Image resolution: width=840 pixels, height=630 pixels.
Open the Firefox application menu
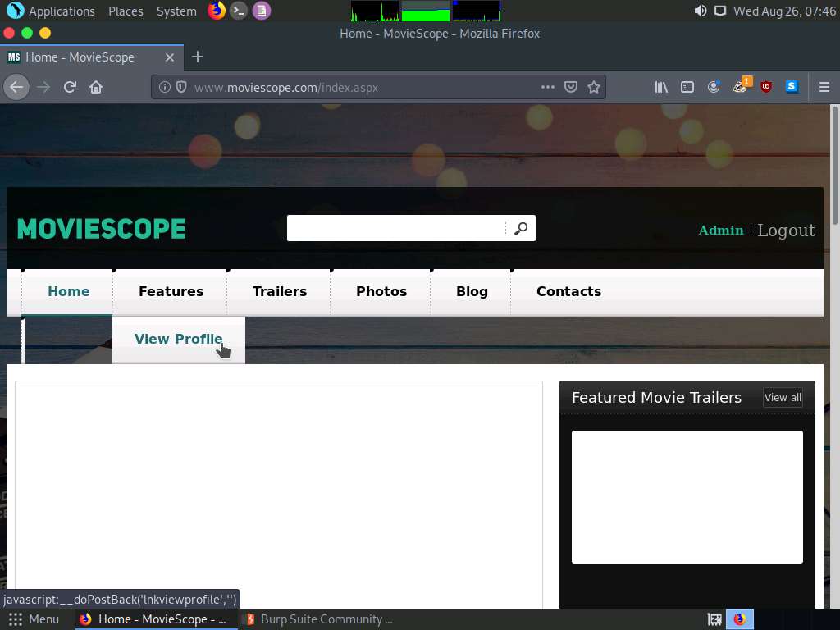coord(824,87)
